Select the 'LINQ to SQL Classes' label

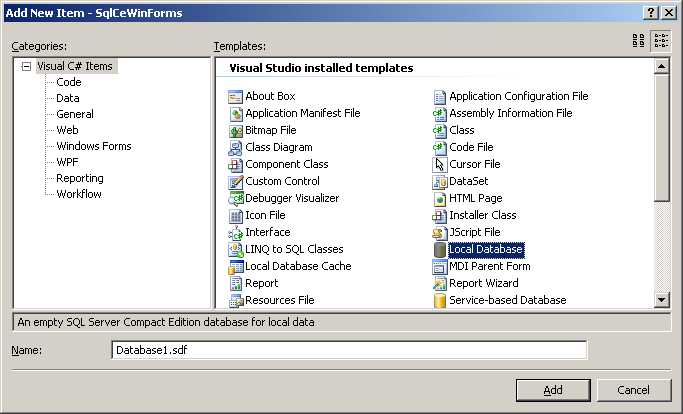(x=294, y=249)
